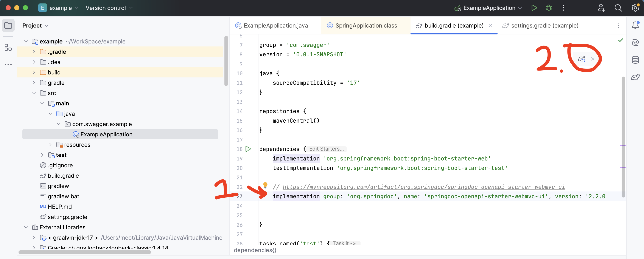Open the Structure tool window icon

click(x=8, y=47)
